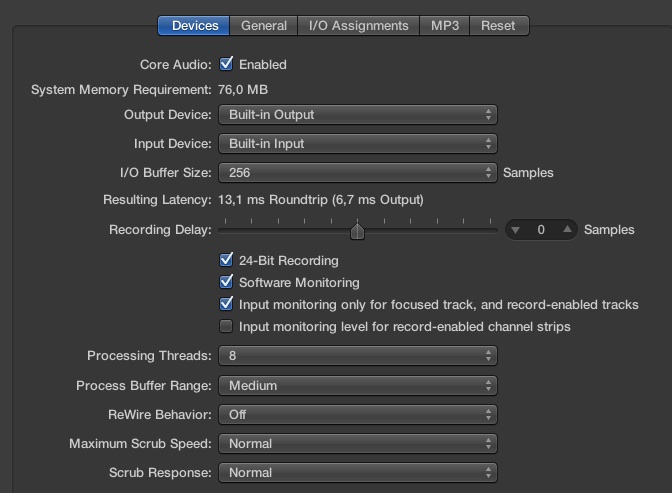Image resolution: width=672 pixels, height=493 pixels.
Task: Open the Reset tab
Action: pos(498,26)
